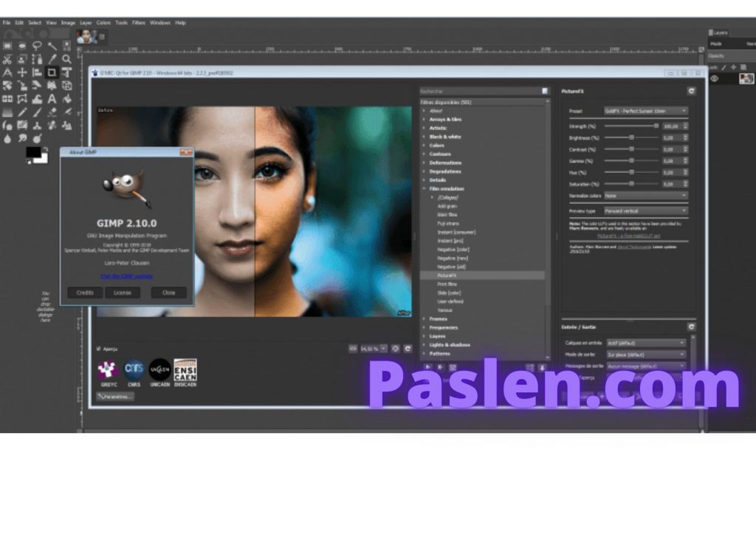Open the Edit menu
Screen dimensions: 756x535
point(19,23)
